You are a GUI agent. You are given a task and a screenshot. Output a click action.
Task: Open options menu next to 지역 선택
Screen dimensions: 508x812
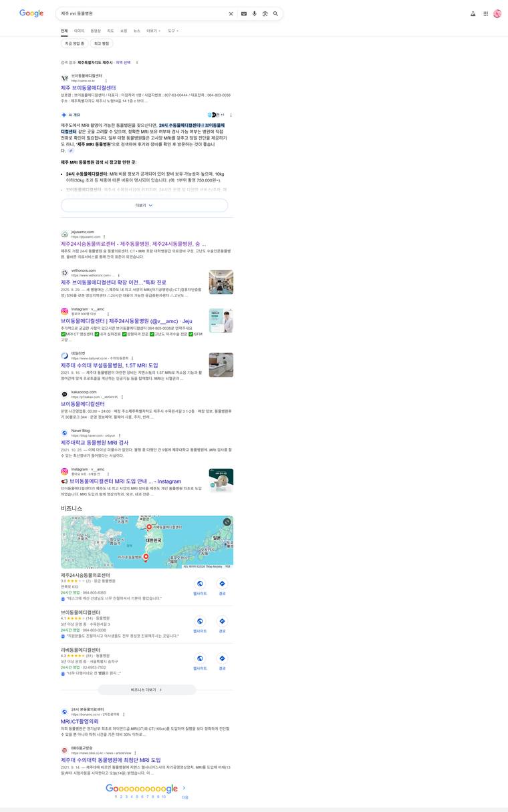137,63
